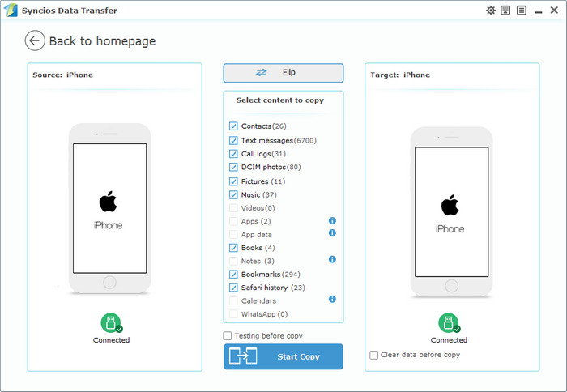The height and width of the screenshot is (392, 567).
Task: Toggle the Videos checkbox
Action: pos(233,208)
